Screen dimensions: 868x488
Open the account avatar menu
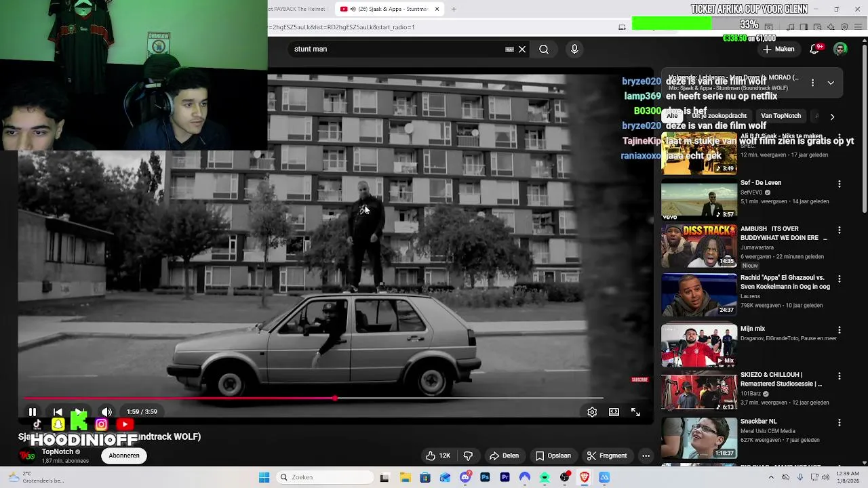tap(840, 49)
